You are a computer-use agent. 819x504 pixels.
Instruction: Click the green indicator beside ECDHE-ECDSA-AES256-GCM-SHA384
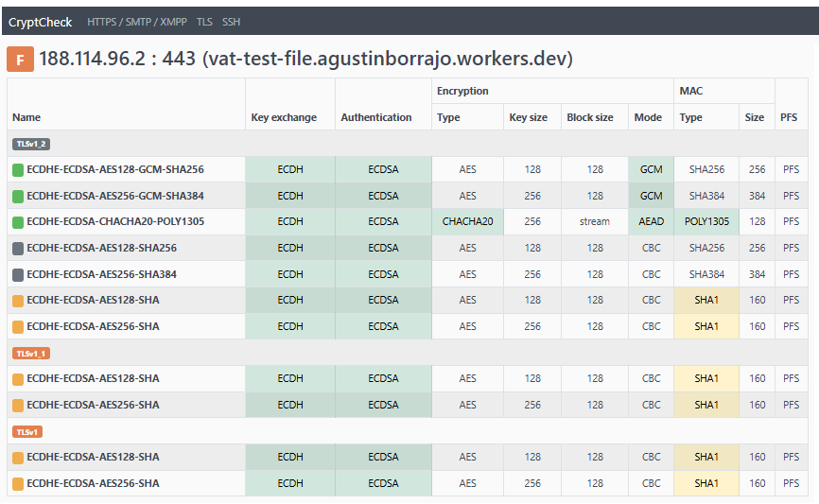pyautogui.click(x=18, y=196)
